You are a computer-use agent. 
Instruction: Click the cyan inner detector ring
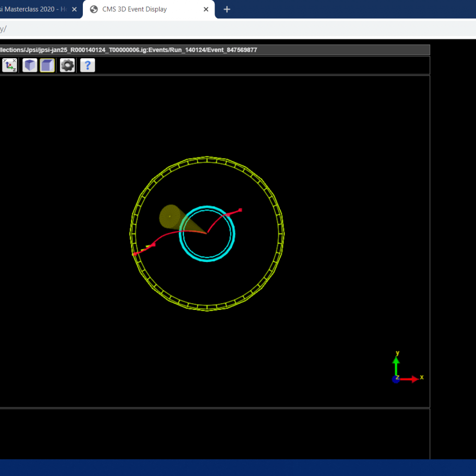[x=208, y=208]
